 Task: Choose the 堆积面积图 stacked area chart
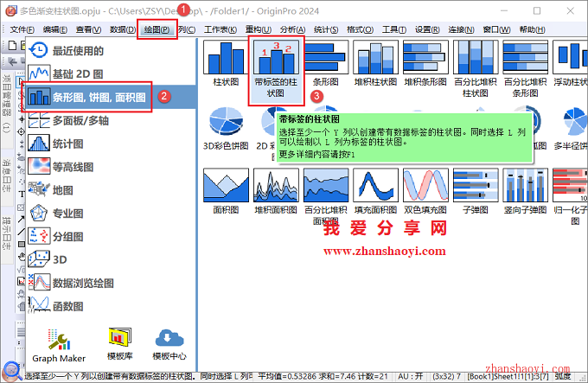pyautogui.click(x=276, y=191)
